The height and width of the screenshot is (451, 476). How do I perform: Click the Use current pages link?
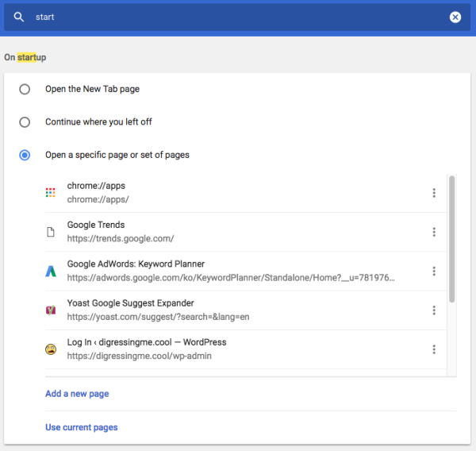pos(82,427)
